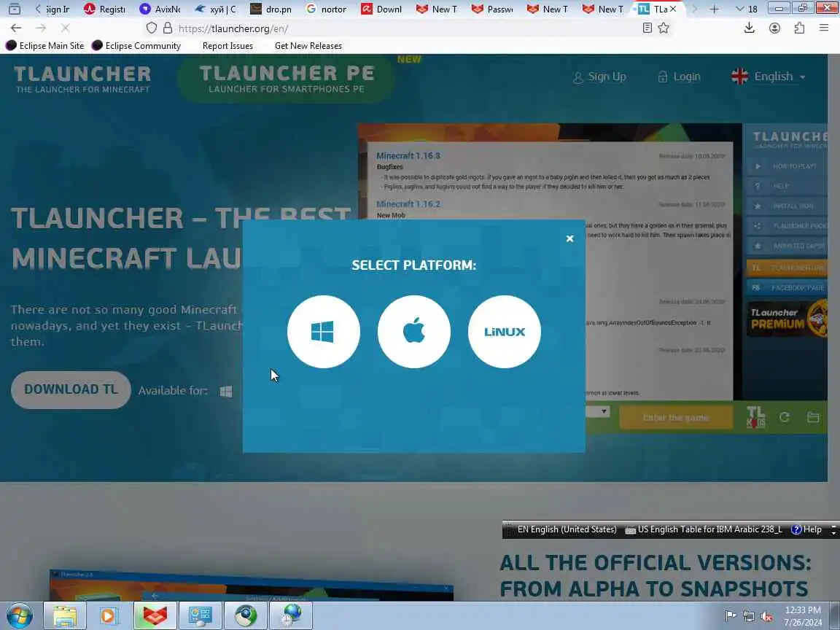
Task: Click Windows icon next to Available for
Action: 226,392
